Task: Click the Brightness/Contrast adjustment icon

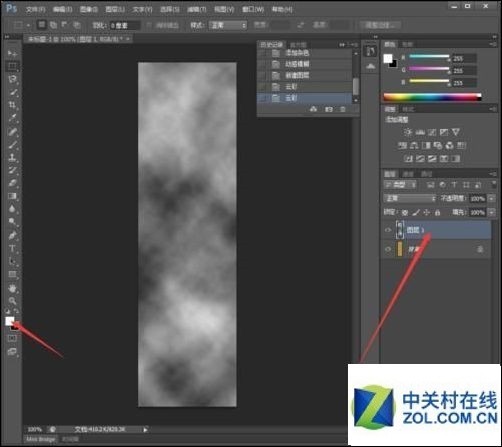Action: 408,132
